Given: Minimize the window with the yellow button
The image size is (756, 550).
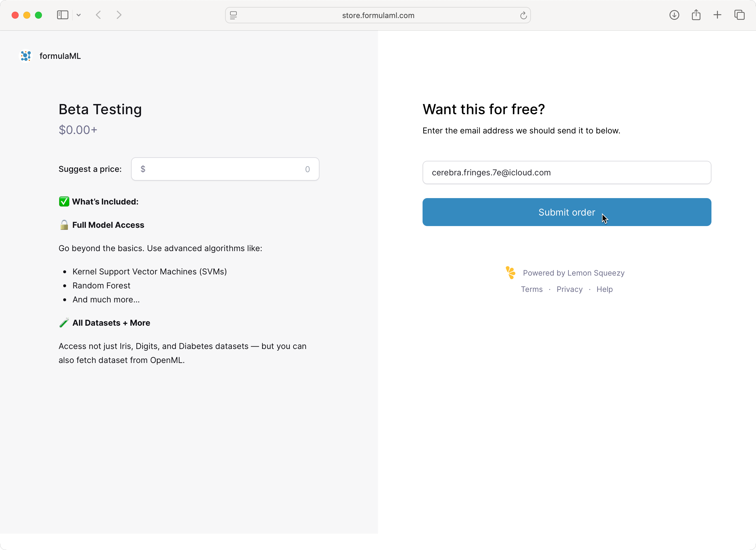Looking at the screenshot, I should 27,15.
